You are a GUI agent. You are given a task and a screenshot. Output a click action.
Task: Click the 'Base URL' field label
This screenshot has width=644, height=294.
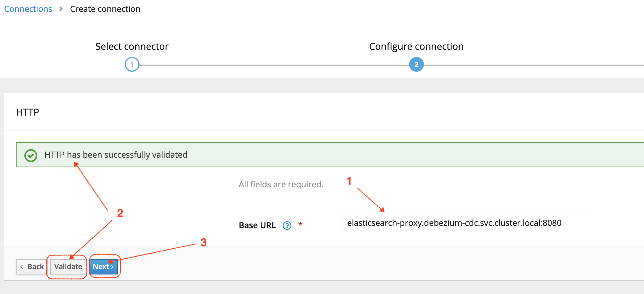257,225
